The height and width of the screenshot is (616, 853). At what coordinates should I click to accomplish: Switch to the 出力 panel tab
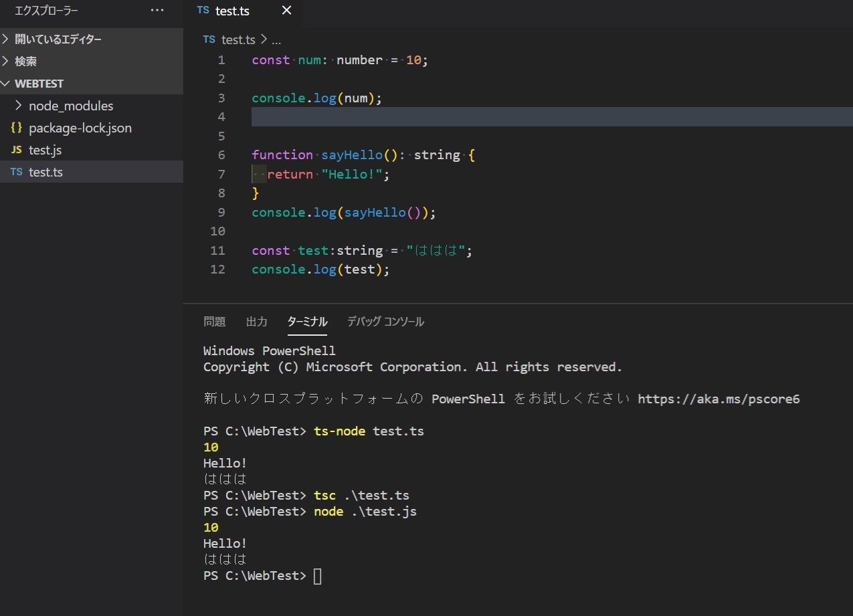[257, 322]
